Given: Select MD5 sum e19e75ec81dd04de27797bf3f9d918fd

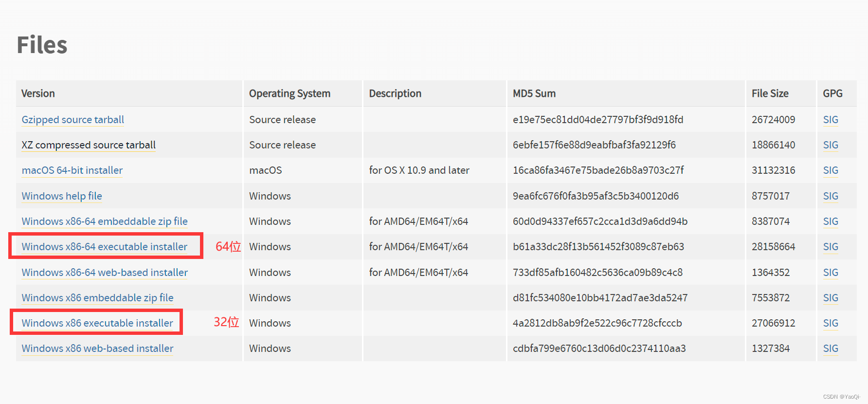Looking at the screenshot, I should coord(598,120).
